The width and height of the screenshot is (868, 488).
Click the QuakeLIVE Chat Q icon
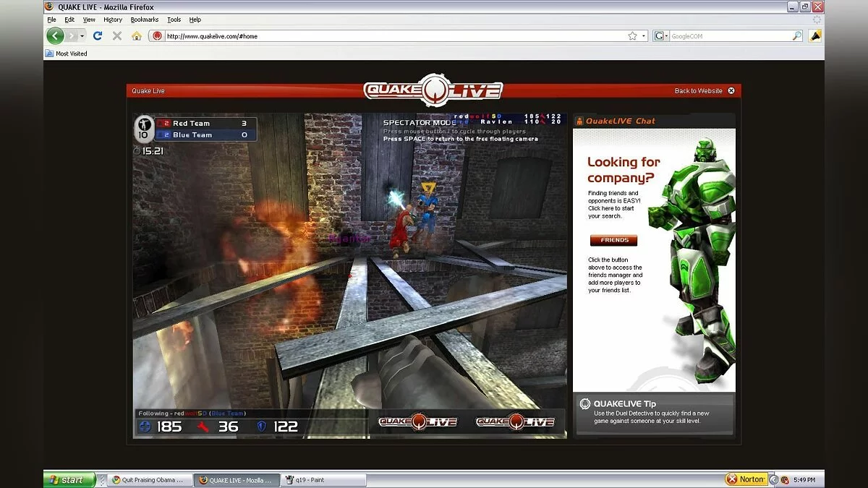[x=579, y=121]
